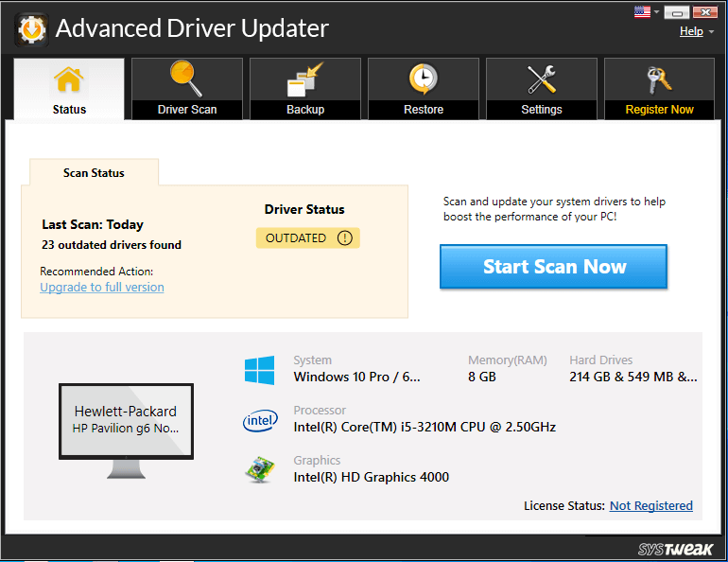
Task: Click the keys Register Now icon
Action: pyautogui.click(x=659, y=79)
